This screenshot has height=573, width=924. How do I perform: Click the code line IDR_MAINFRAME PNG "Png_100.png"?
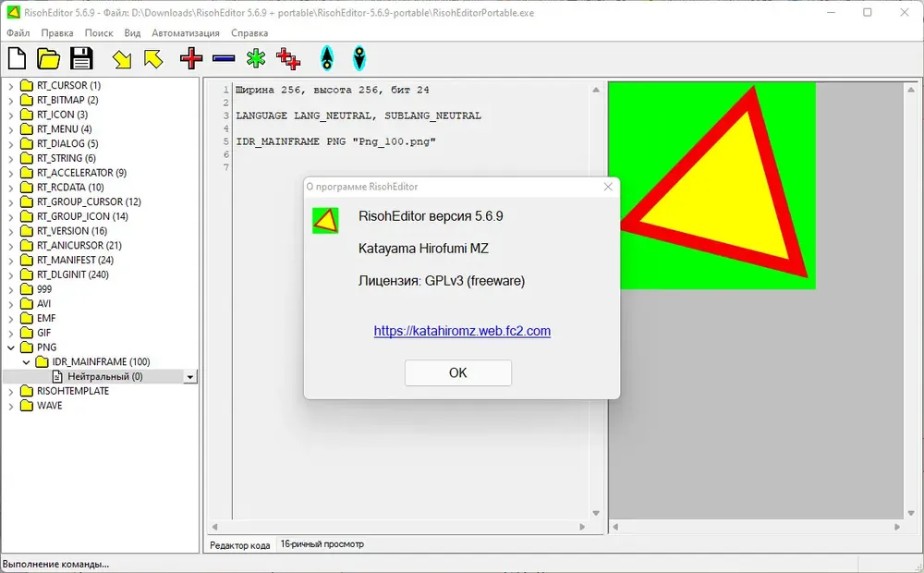coord(336,141)
